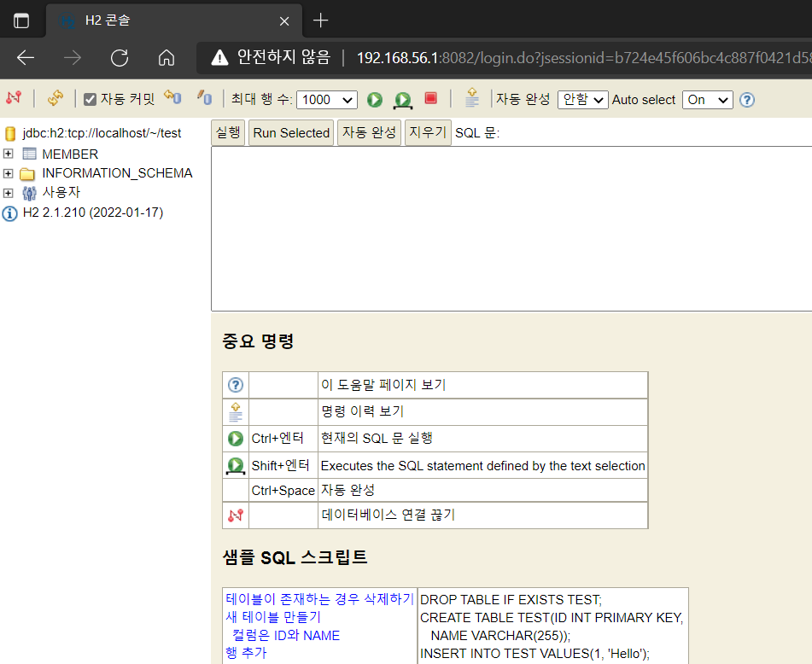Click the '테이블이 존재하는 경우 삭제하기' sample link
The image size is (812, 664).
pos(319,599)
